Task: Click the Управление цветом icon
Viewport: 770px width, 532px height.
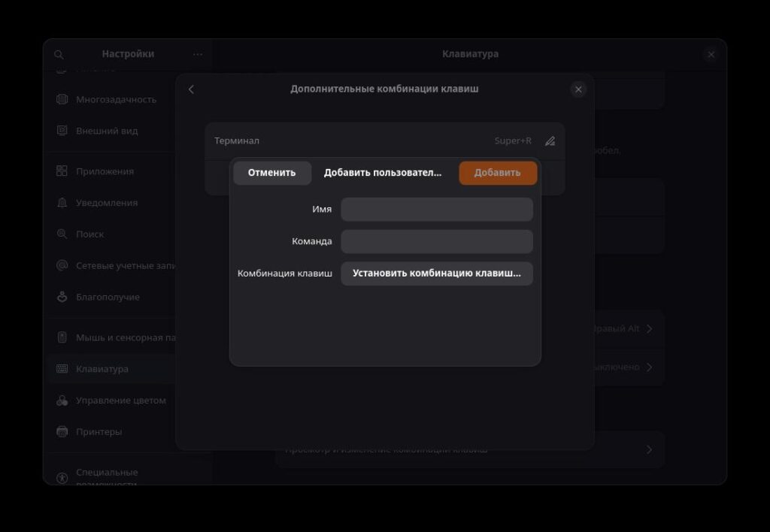Action: pyautogui.click(x=62, y=401)
